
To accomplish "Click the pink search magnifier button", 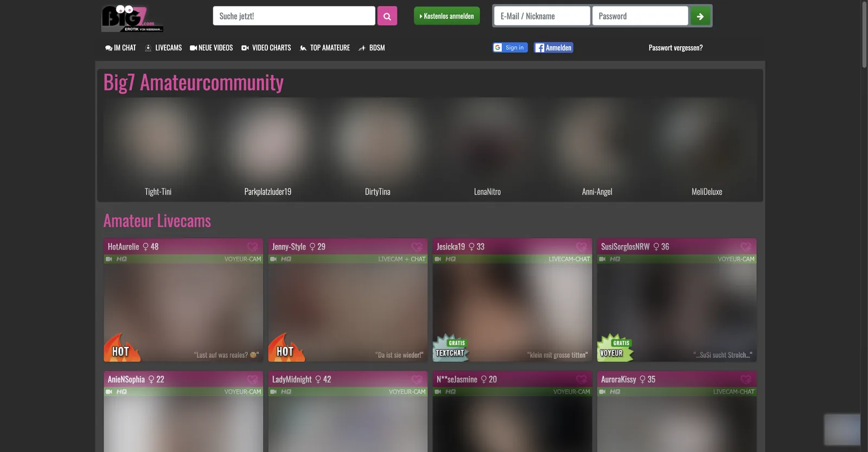I will 387,16.
